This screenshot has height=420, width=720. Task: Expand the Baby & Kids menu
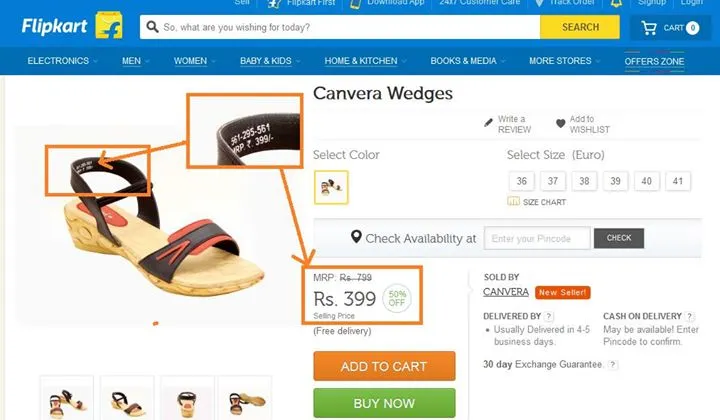(x=269, y=61)
